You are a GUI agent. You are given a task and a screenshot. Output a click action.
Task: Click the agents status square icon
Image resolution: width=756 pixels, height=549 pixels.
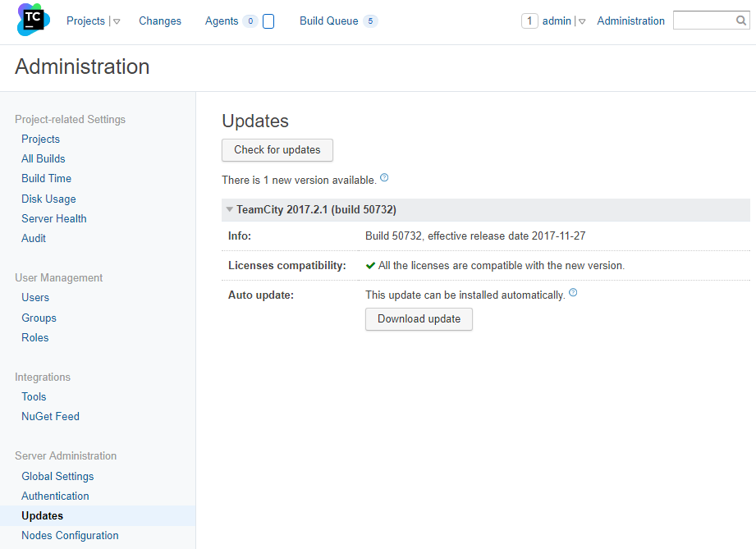[268, 21]
